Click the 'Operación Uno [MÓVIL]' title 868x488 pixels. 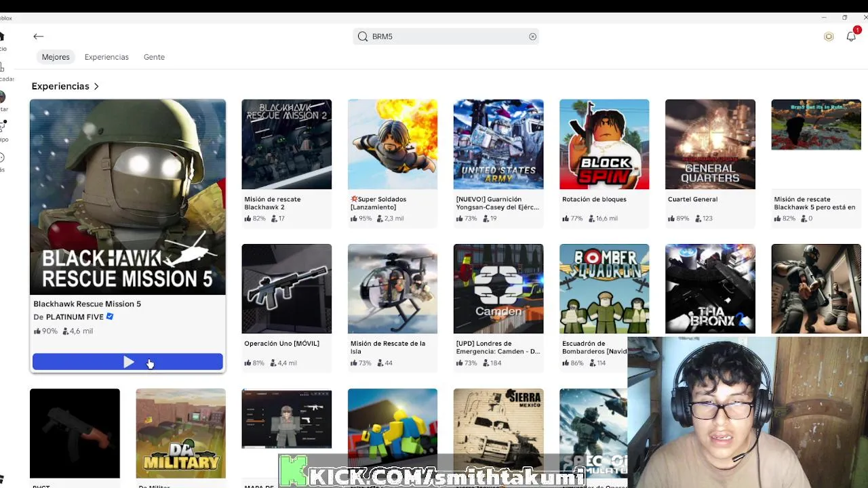[x=281, y=344]
